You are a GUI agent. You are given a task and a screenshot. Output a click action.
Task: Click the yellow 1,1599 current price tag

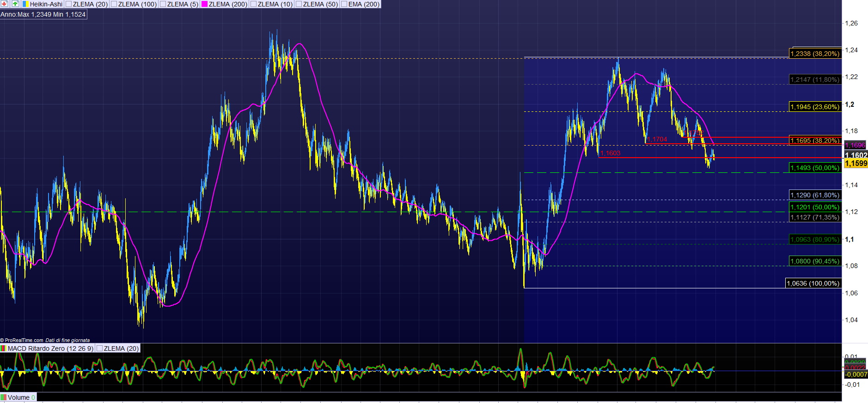[x=856, y=164]
